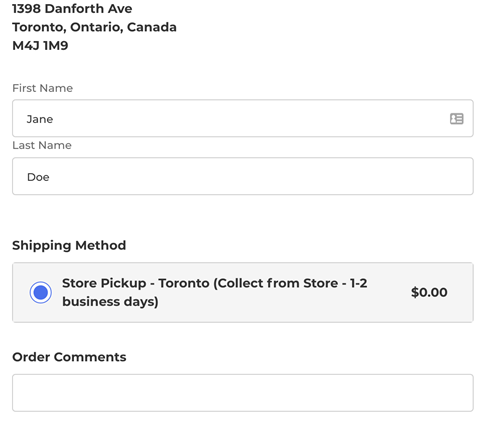Viewport: 500px width, 428px height.
Task: Focus the Last Name input field
Action: pos(243,176)
